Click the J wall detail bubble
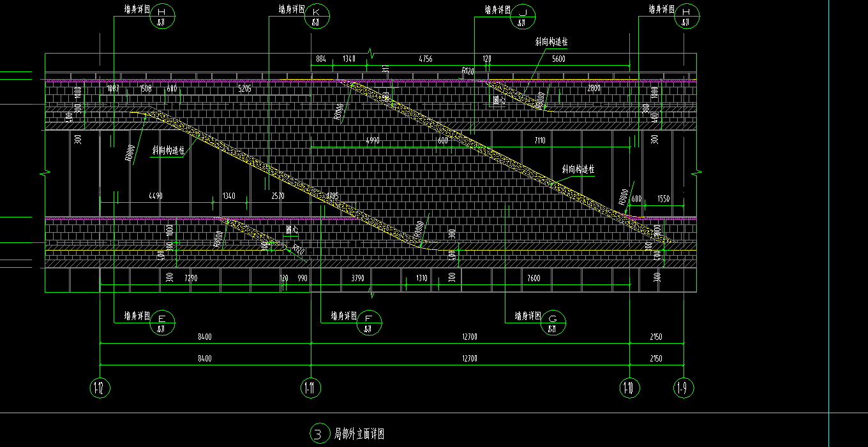868x447 pixels. click(x=523, y=17)
